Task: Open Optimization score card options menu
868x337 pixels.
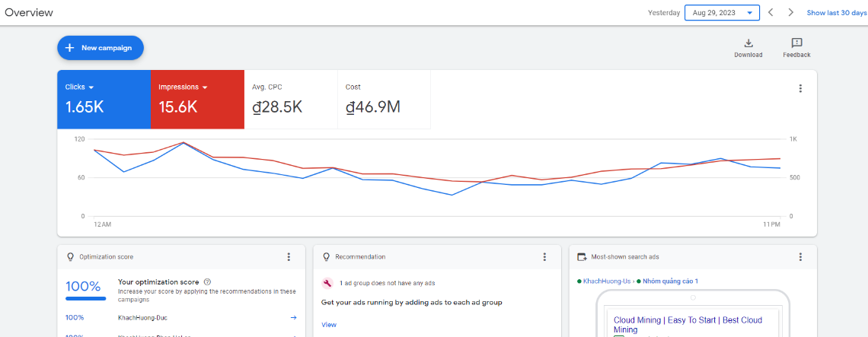Action: [x=289, y=257]
